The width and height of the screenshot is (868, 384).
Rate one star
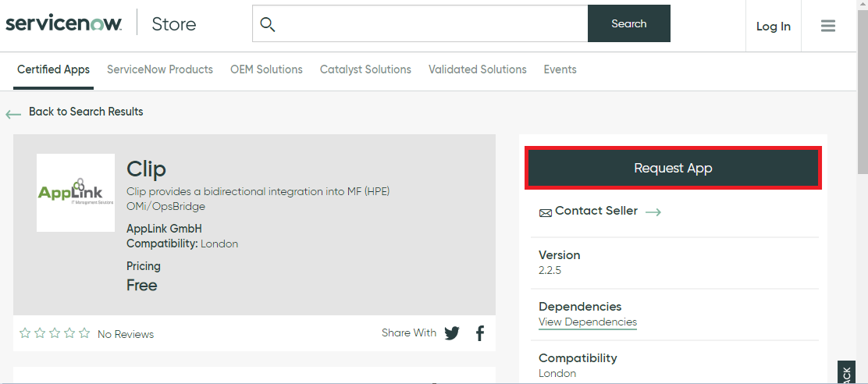(x=25, y=333)
